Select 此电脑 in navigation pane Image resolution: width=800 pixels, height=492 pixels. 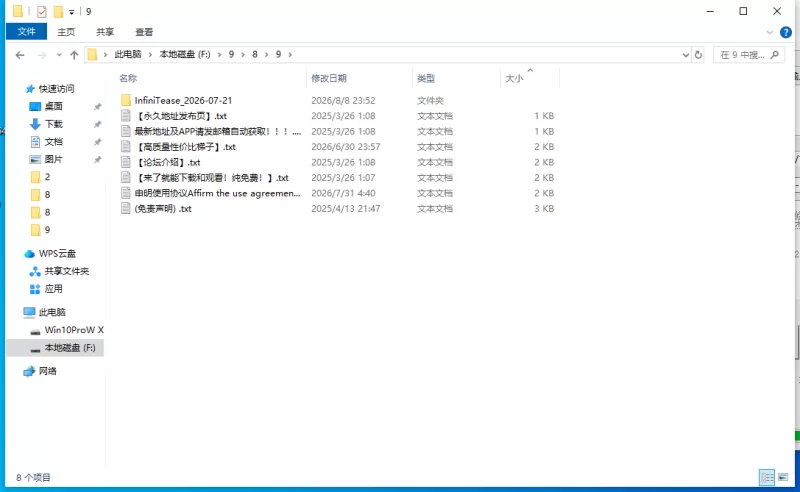[52, 312]
